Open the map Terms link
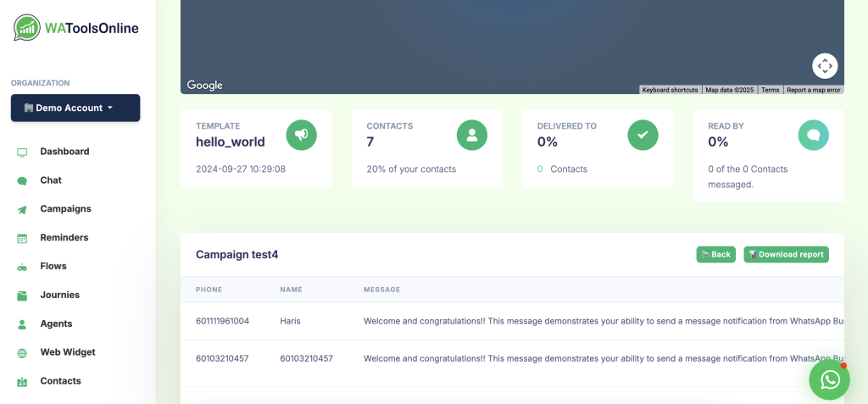868x404 pixels. (770, 90)
